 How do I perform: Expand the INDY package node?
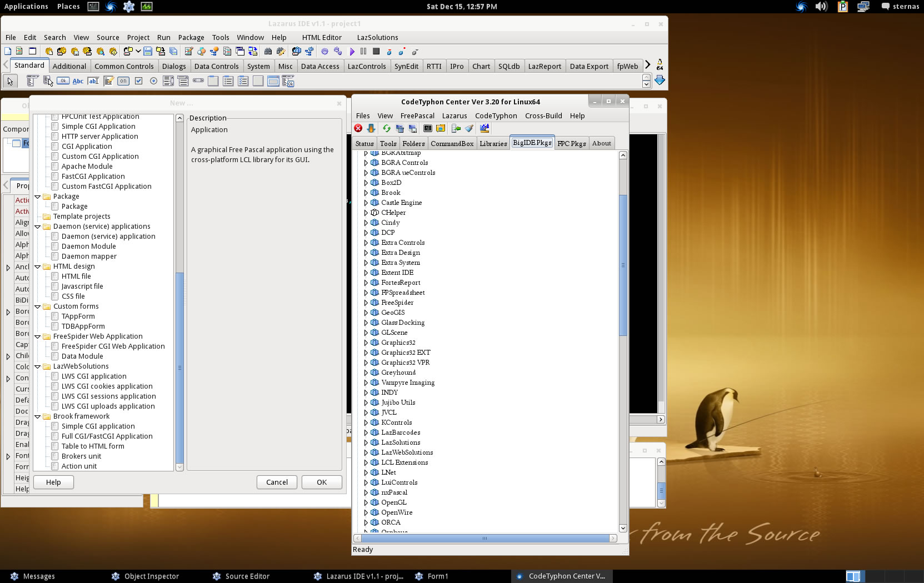(x=366, y=393)
